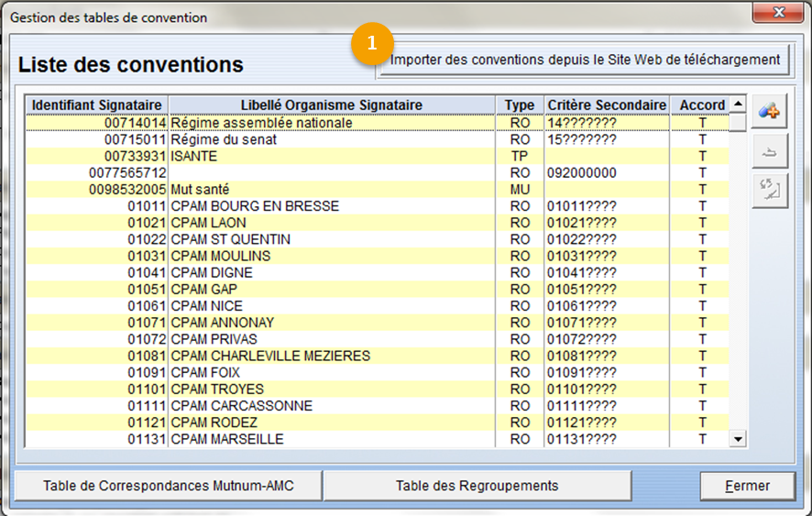Click the RO type cell of CPAM NICE
This screenshot has height=516, width=812.
pyautogui.click(x=520, y=306)
